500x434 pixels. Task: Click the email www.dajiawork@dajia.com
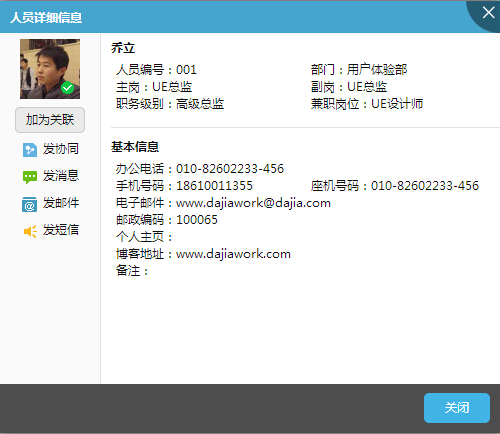pos(253,203)
